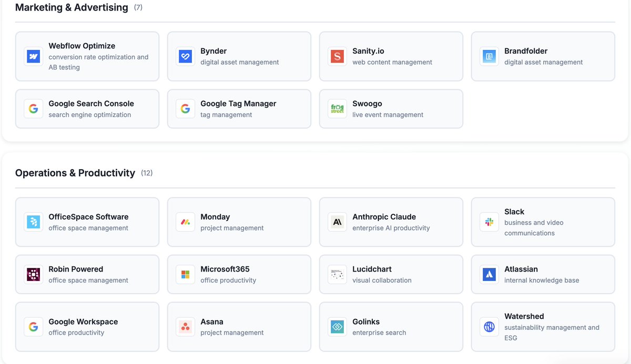Click the Golinks card title

pyautogui.click(x=366, y=321)
